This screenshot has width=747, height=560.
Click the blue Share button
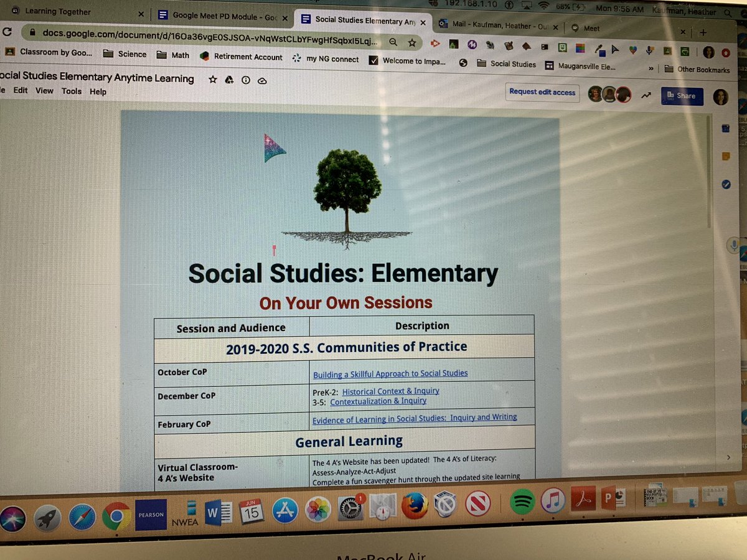682,96
